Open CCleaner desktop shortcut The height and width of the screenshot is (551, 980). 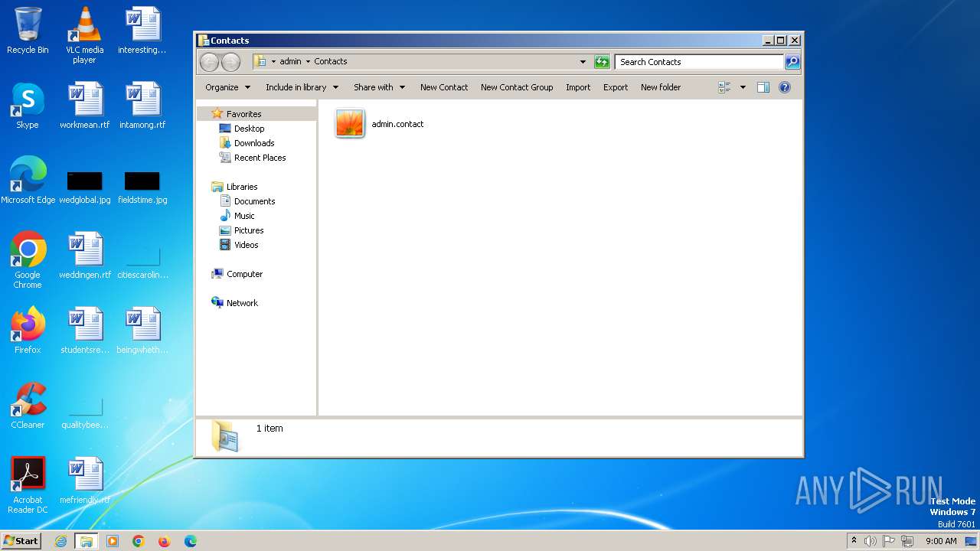(28, 406)
